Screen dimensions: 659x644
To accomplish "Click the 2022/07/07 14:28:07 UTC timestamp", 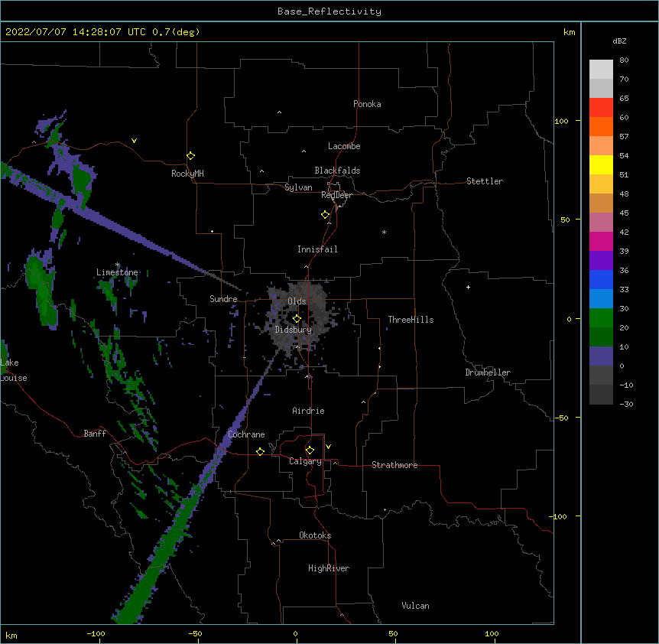I will [76, 32].
